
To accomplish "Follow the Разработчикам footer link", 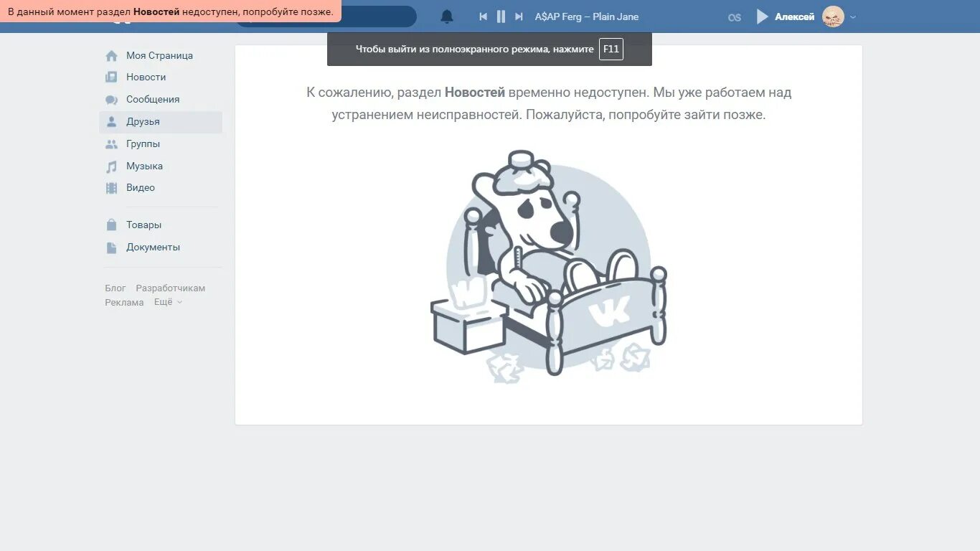I will 171,288.
